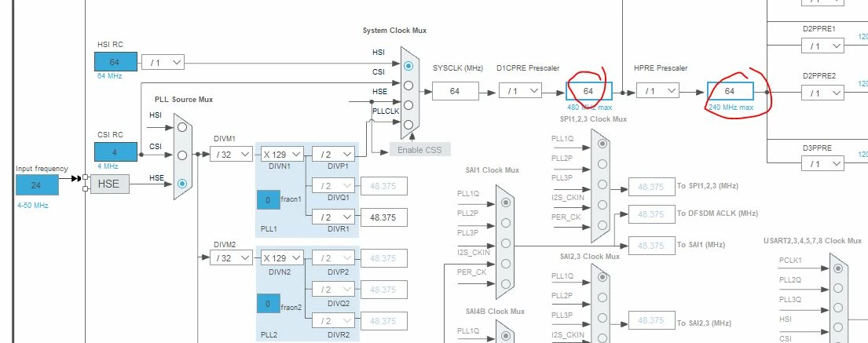The height and width of the screenshot is (343, 868).
Task: Select CSI in the System Clock Mux
Action: pyautogui.click(x=408, y=86)
